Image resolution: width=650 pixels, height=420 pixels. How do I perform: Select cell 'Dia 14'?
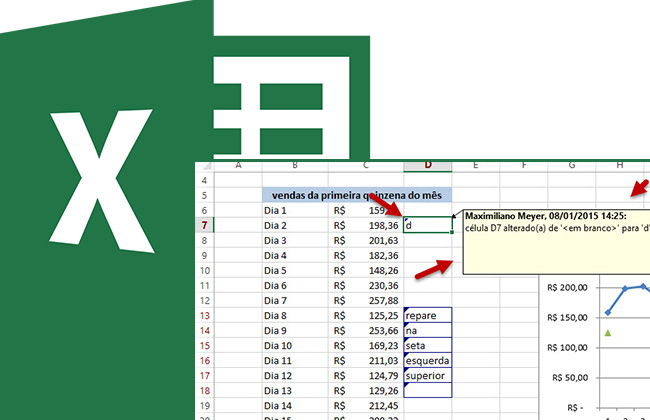click(295, 405)
